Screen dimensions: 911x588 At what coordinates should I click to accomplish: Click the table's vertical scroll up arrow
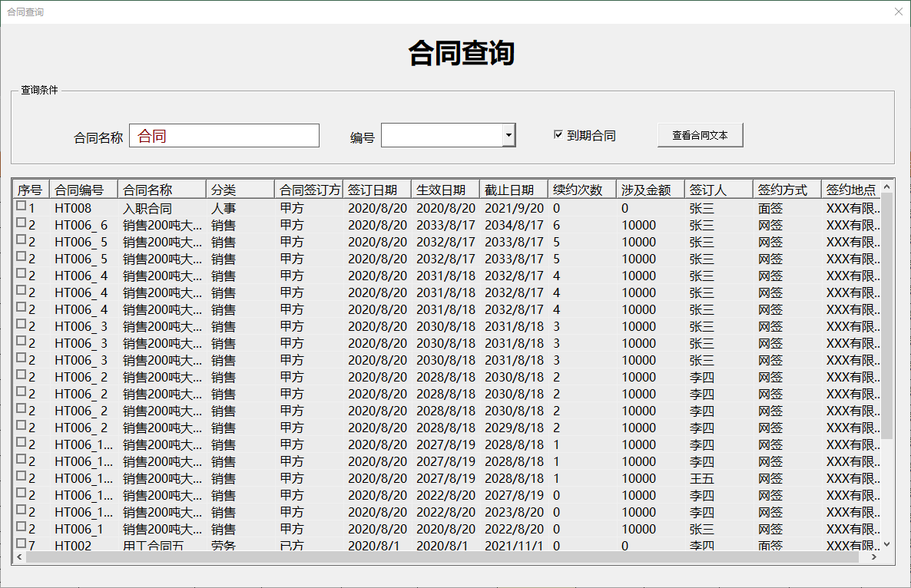pos(886,187)
